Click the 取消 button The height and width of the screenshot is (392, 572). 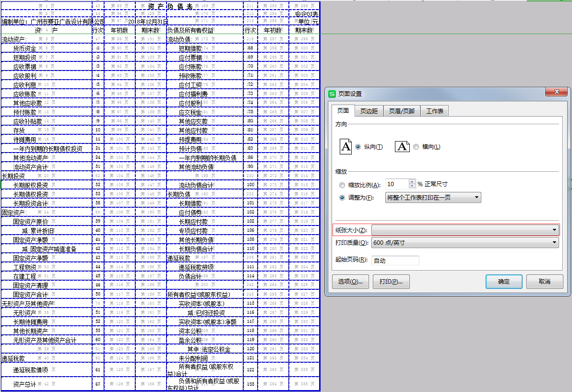pos(544,282)
